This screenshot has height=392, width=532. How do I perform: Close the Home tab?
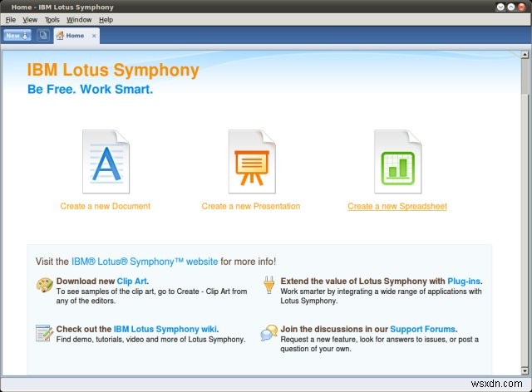pos(94,36)
